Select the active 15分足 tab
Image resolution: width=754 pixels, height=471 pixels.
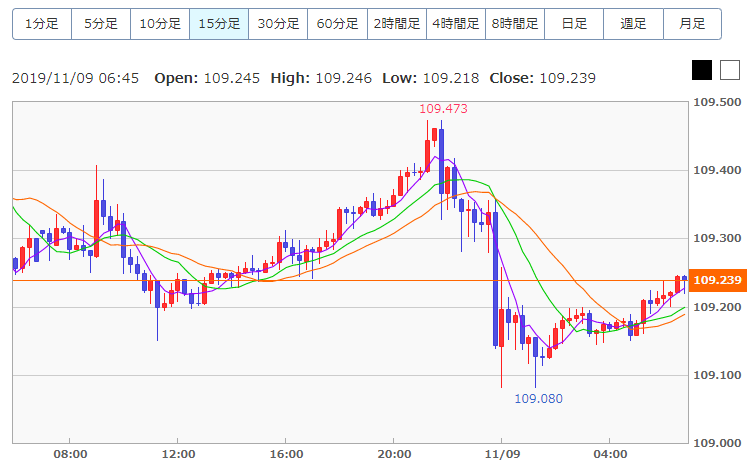pyautogui.click(x=219, y=24)
